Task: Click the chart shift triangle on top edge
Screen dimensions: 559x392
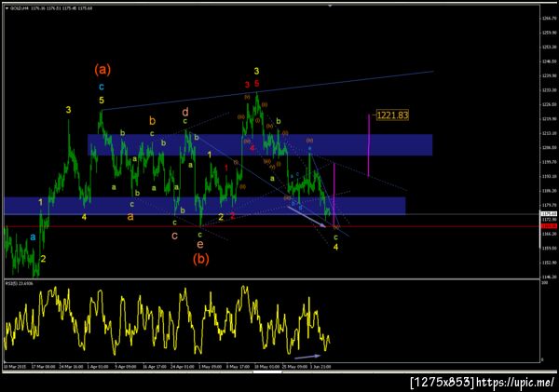Action: (x=330, y=6)
